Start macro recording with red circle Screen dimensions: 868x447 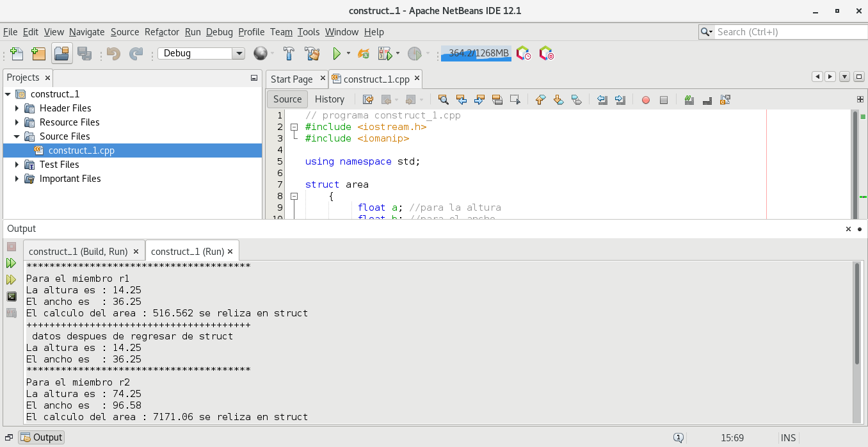(x=646, y=99)
